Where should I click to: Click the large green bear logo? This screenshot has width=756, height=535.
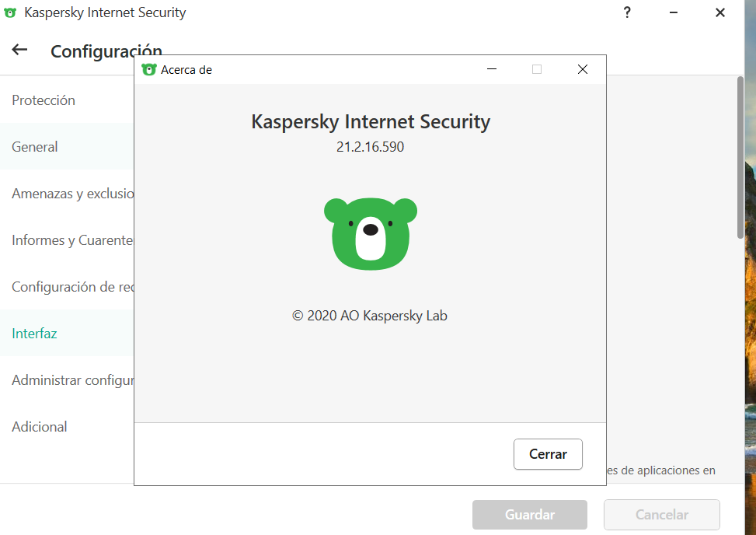[371, 233]
